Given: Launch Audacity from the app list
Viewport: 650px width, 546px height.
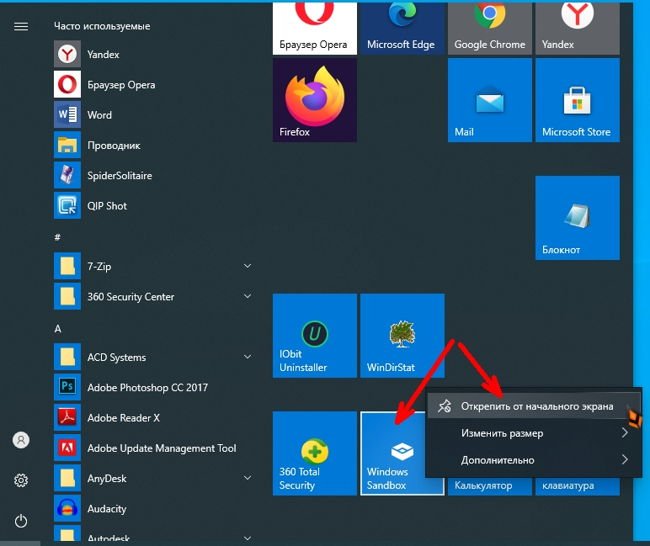Looking at the screenshot, I should click(153, 508).
